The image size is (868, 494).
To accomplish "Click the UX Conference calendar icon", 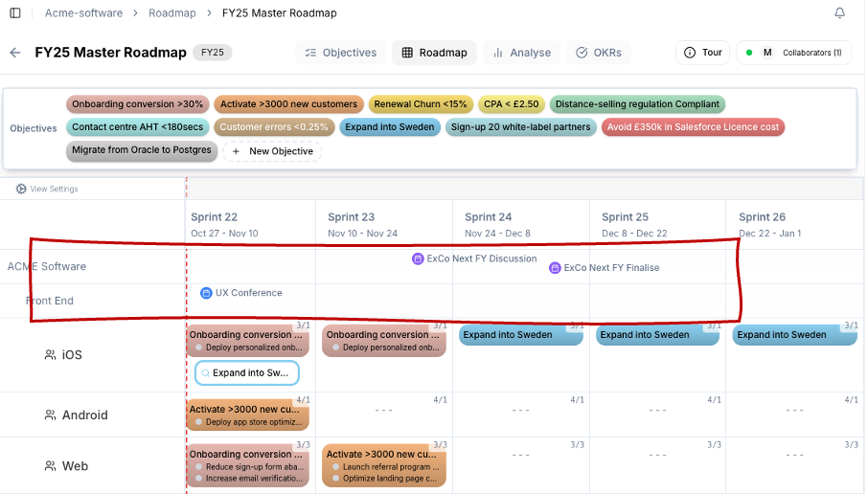I will (206, 293).
